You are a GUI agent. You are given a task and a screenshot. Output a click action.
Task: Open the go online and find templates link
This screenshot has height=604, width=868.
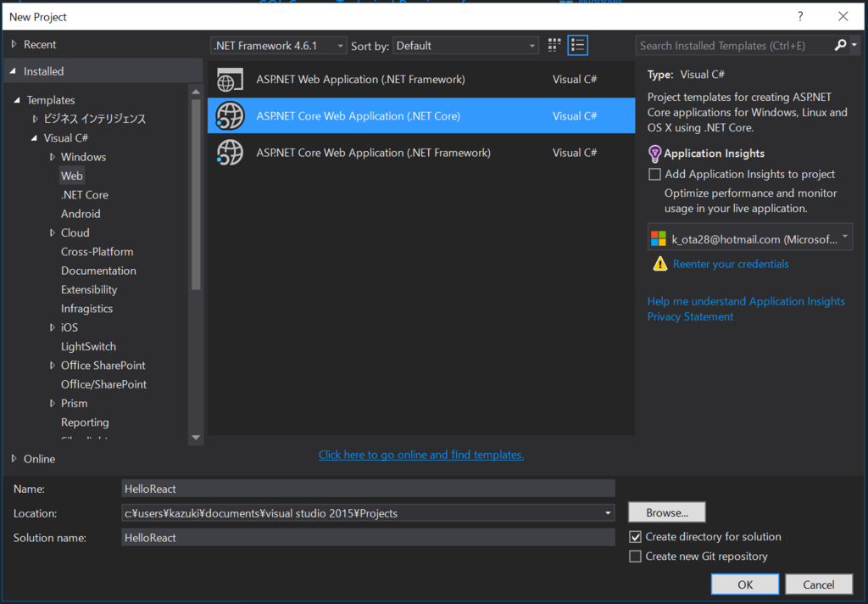pyautogui.click(x=420, y=455)
